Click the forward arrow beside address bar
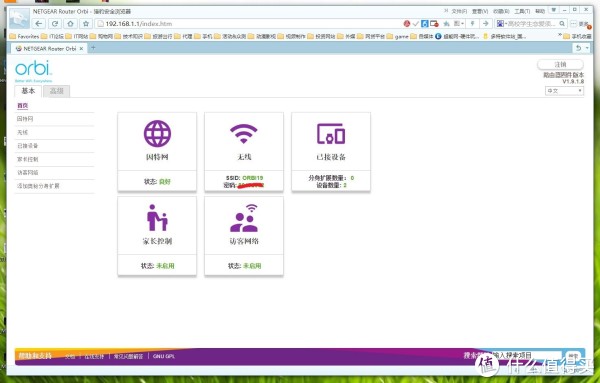 coord(486,24)
